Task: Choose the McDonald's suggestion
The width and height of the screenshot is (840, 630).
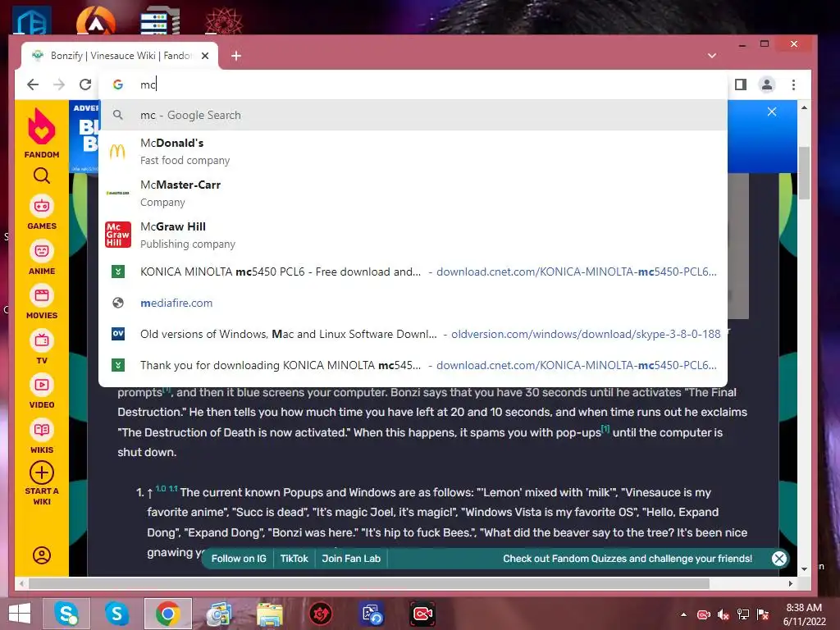Action: click(x=413, y=152)
